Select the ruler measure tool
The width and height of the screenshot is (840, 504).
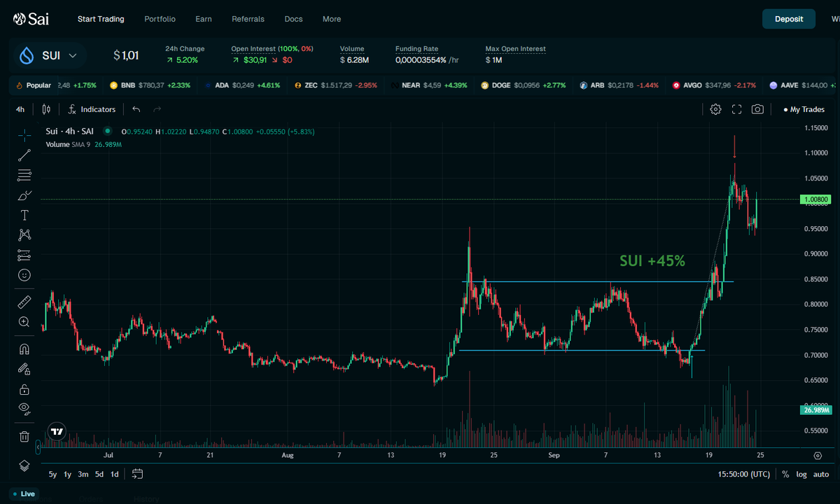[x=24, y=302]
